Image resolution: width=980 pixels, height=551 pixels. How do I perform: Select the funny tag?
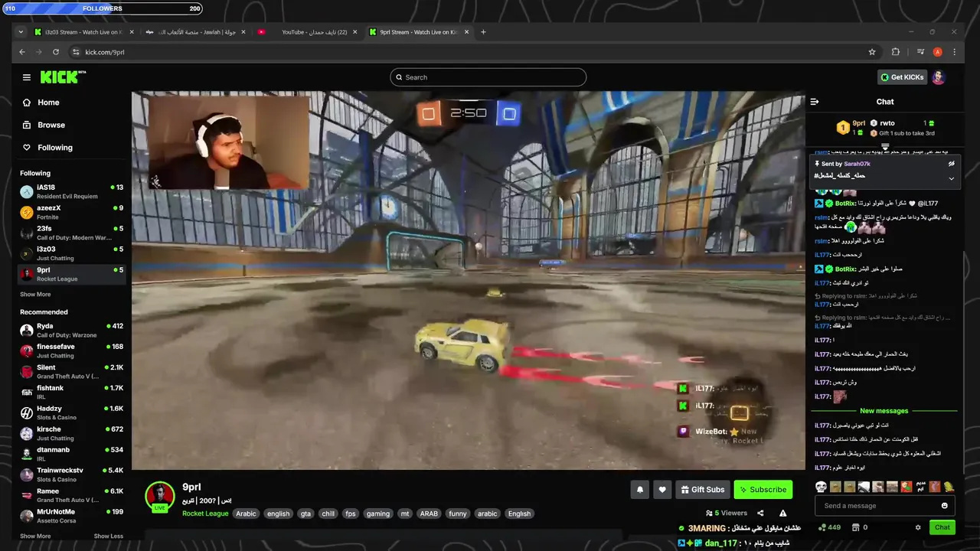[x=458, y=514]
